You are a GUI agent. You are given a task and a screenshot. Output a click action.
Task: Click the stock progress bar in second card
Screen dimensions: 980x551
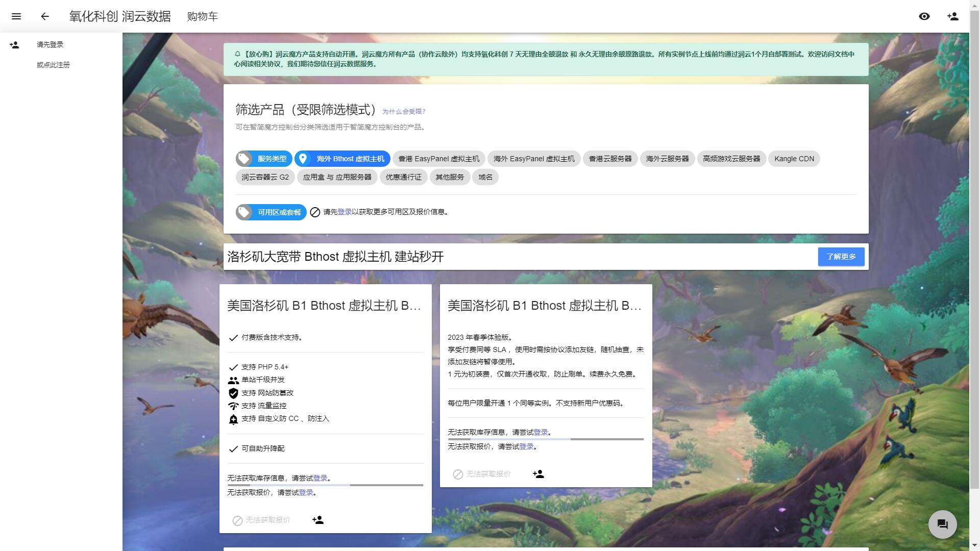[546, 439]
